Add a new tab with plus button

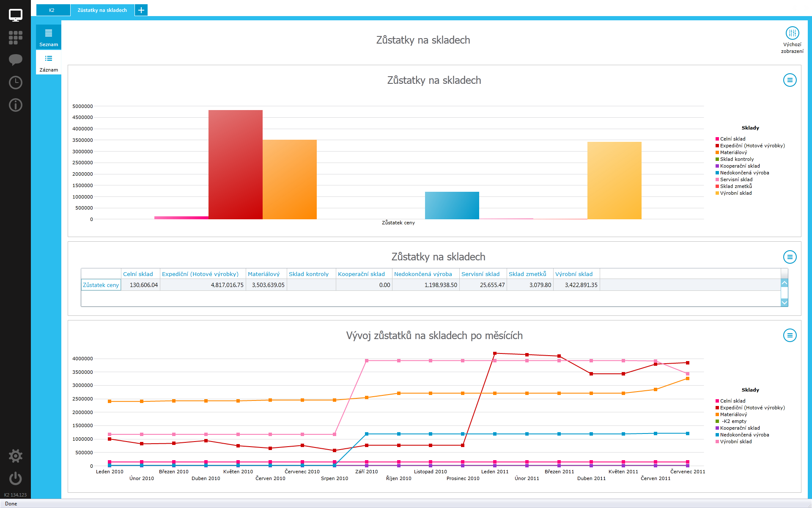(x=141, y=10)
